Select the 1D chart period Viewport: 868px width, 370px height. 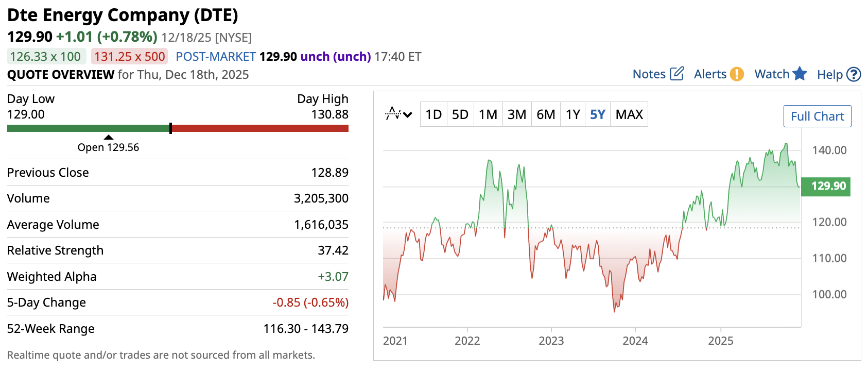tap(433, 114)
